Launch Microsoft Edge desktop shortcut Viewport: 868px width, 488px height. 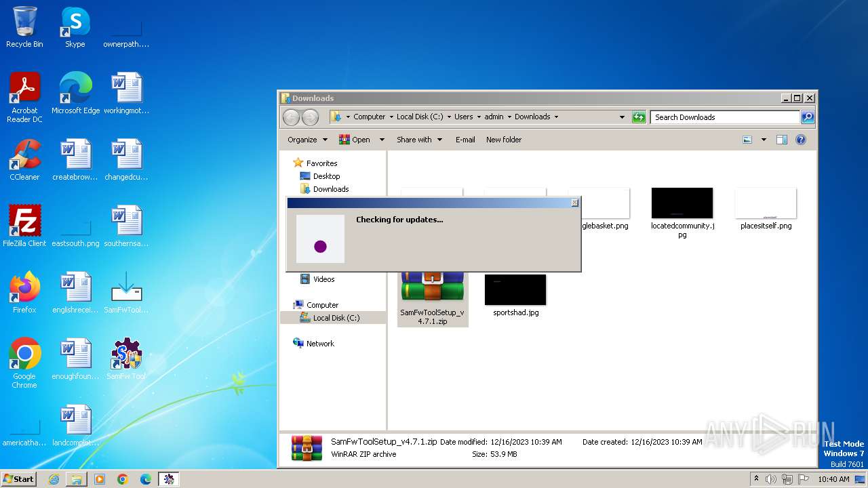pyautogui.click(x=75, y=93)
